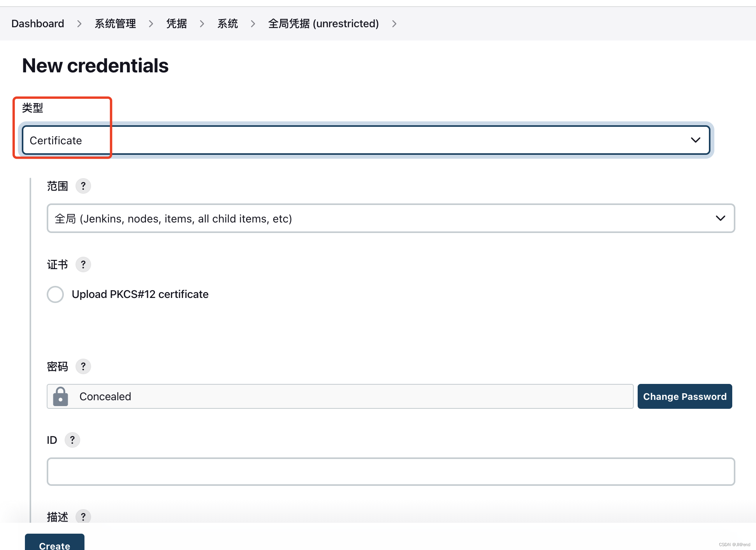Open the 类型 Certificate dropdown
The width and height of the screenshot is (756, 550).
coord(366,140)
